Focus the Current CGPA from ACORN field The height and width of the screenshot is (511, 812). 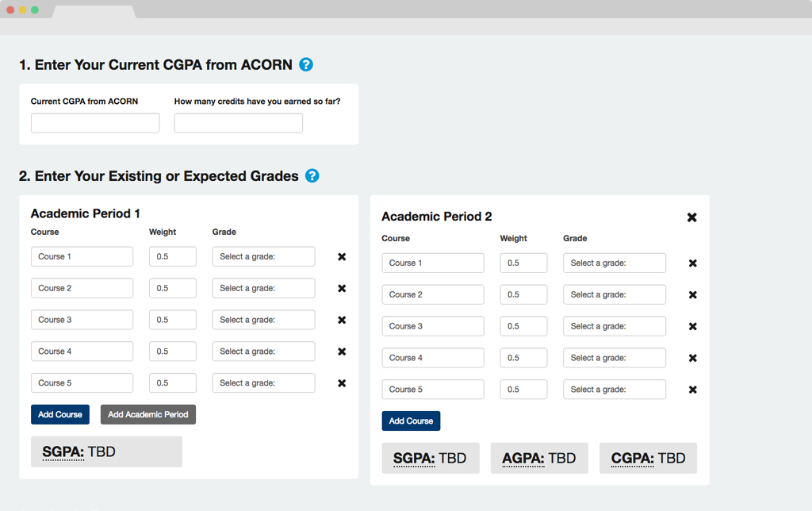coord(95,123)
